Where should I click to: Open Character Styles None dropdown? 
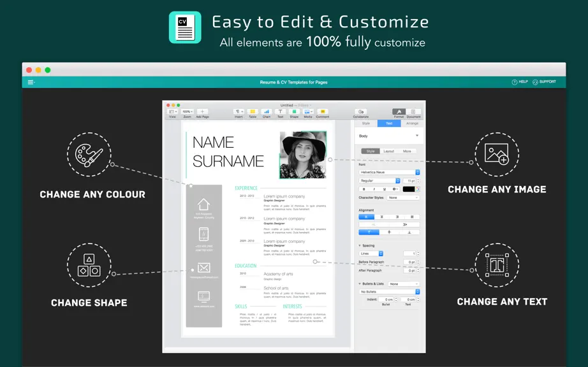click(404, 198)
